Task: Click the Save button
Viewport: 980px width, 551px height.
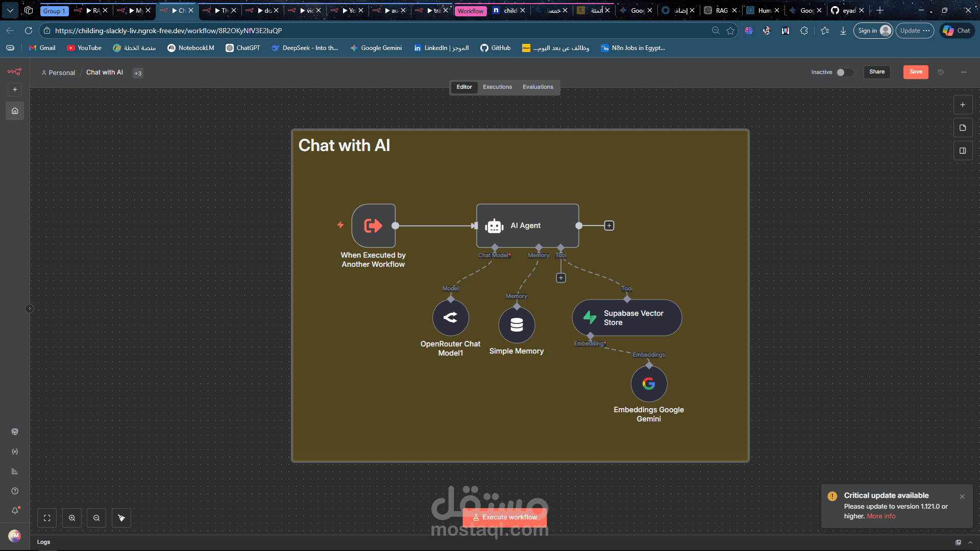Action: point(916,72)
